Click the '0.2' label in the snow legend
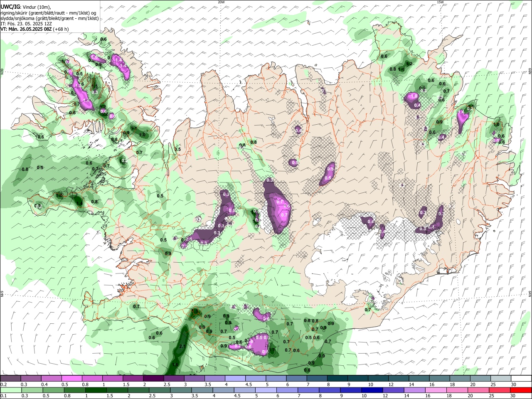Screen dimensions: 532x399 pos(3,384)
